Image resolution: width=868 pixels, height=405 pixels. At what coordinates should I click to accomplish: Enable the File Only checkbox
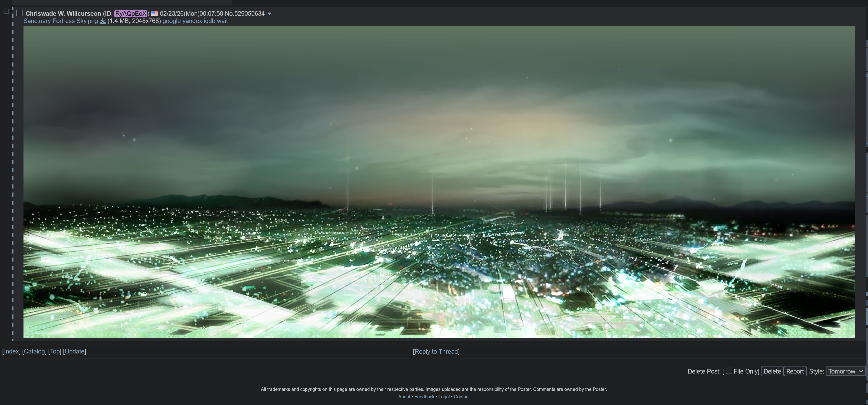[729, 371]
